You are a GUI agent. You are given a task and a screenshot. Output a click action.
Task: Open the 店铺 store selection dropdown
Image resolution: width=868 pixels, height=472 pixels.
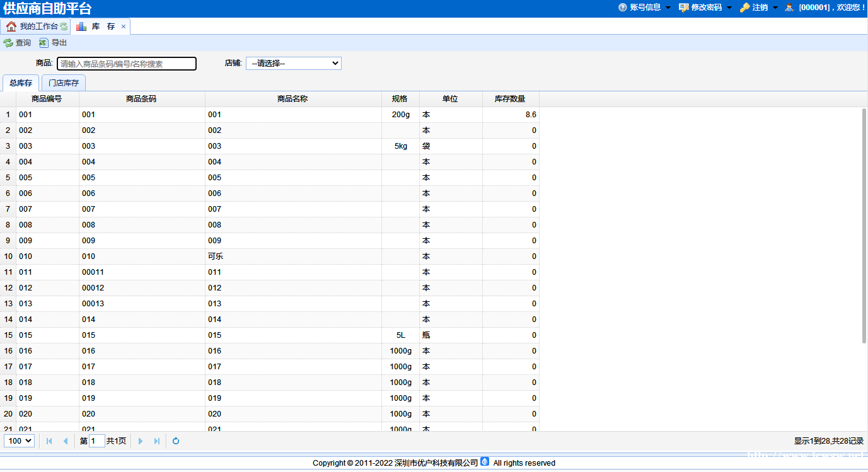[x=293, y=64]
